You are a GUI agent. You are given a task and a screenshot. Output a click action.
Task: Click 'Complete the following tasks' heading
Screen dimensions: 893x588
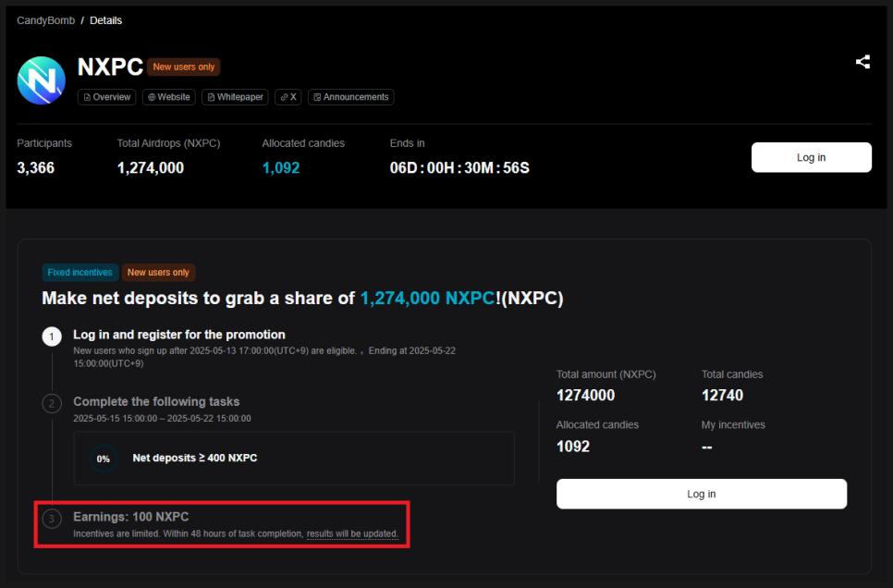coord(156,401)
